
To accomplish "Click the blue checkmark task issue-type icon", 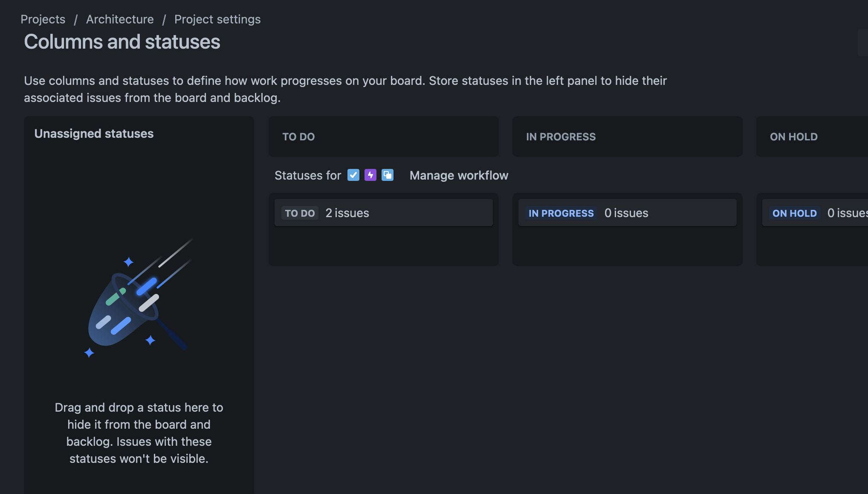I will pos(353,175).
